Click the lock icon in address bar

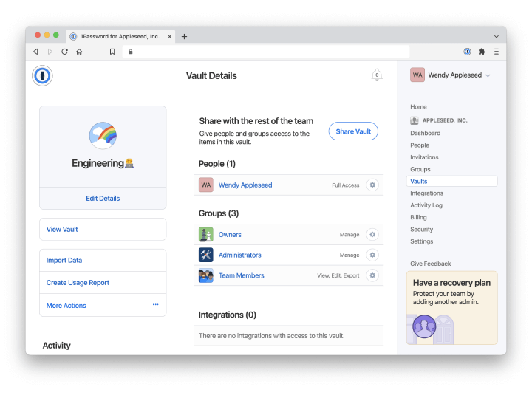pyautogui.click(x=131, y=52)
